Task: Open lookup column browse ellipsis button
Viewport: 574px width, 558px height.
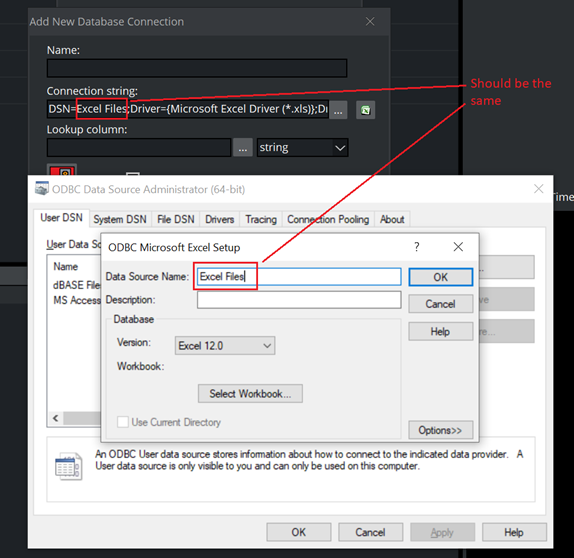Action: (x=243, y=148)
